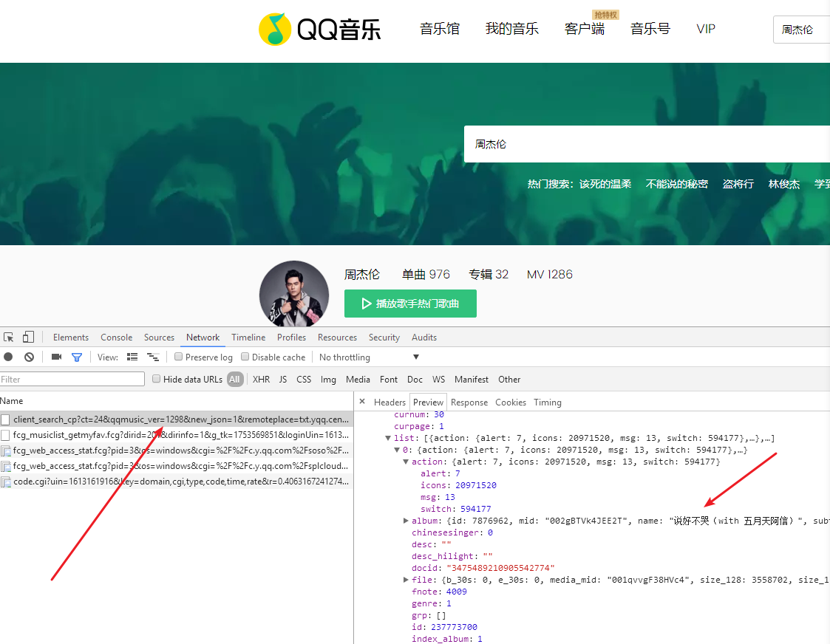Image resolution: width=830 pixels, height=644 pixels.
Task: Toggle device mode icon in DevTools
Action: point(28,338)
